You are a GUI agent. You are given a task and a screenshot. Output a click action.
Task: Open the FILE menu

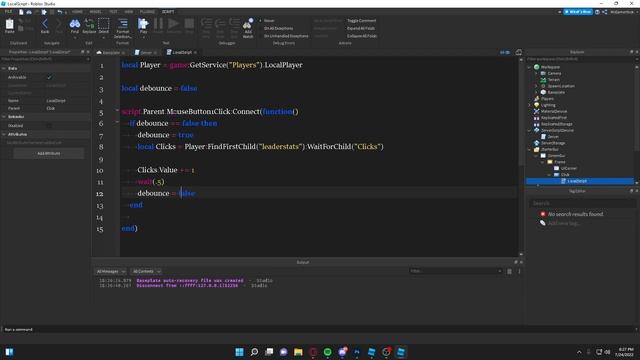click(8, 12)
